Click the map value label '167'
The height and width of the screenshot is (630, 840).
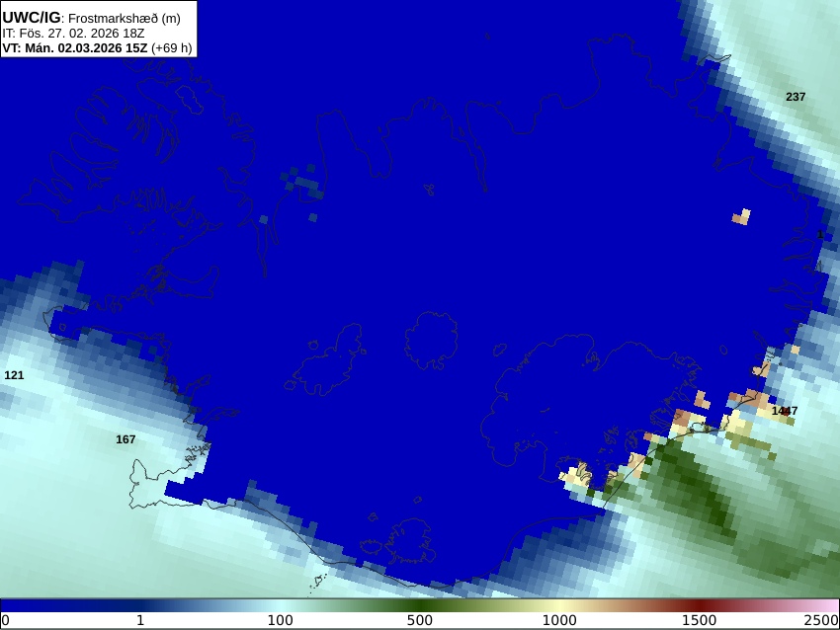coord(126,439)
